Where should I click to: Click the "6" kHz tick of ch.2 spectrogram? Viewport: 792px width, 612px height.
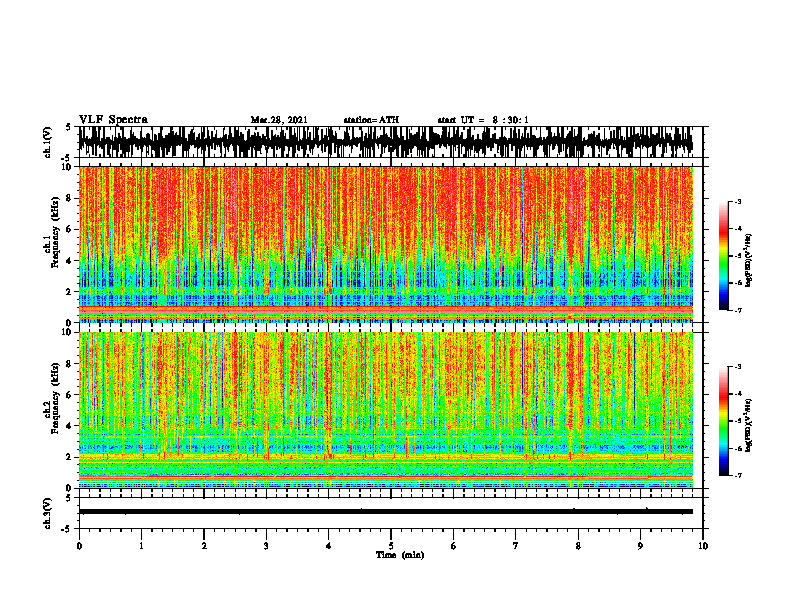[x=70, y=395]
